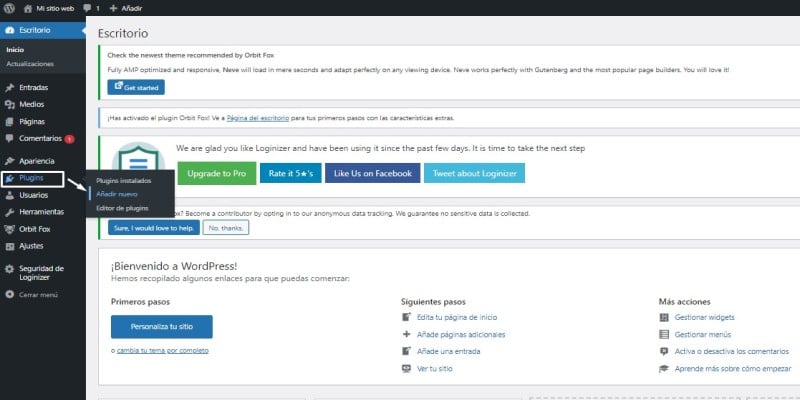Click Like Us on Facebook button
Image resolution: width=800 pixels, height=400 pixels.
(373, 173)
